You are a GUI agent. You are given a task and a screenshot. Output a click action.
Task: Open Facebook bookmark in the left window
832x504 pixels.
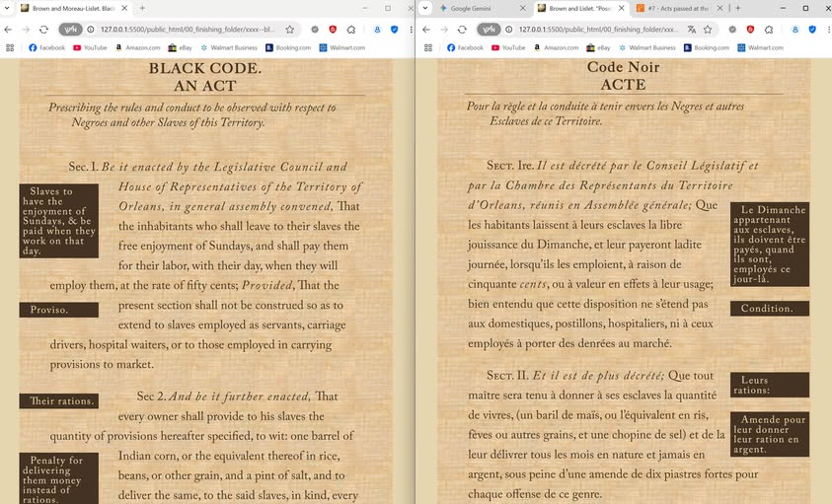tap(46, 47)
